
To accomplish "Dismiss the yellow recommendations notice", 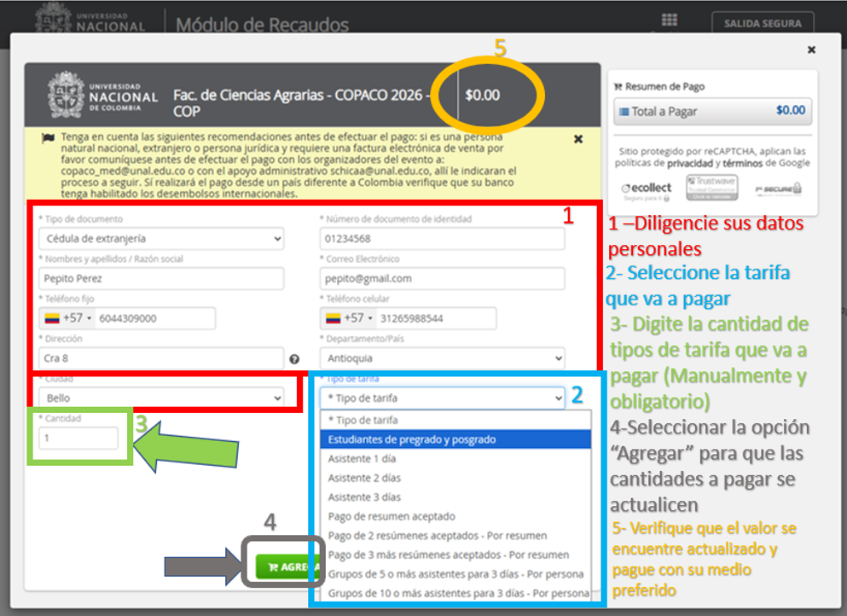I will [x=578, y=139].
